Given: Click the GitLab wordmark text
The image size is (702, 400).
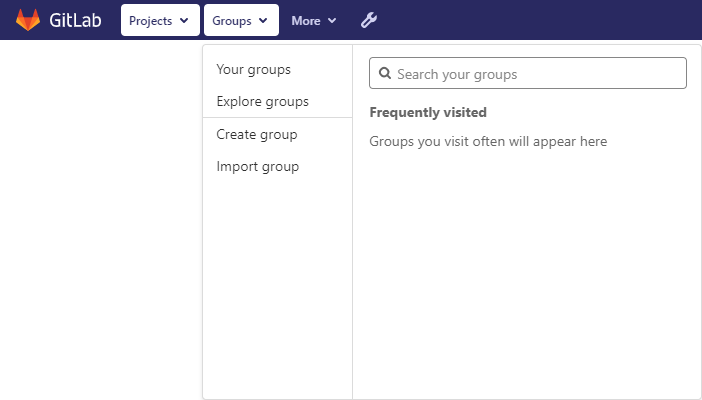Looking at the screenshot, I should click(75, 20).
